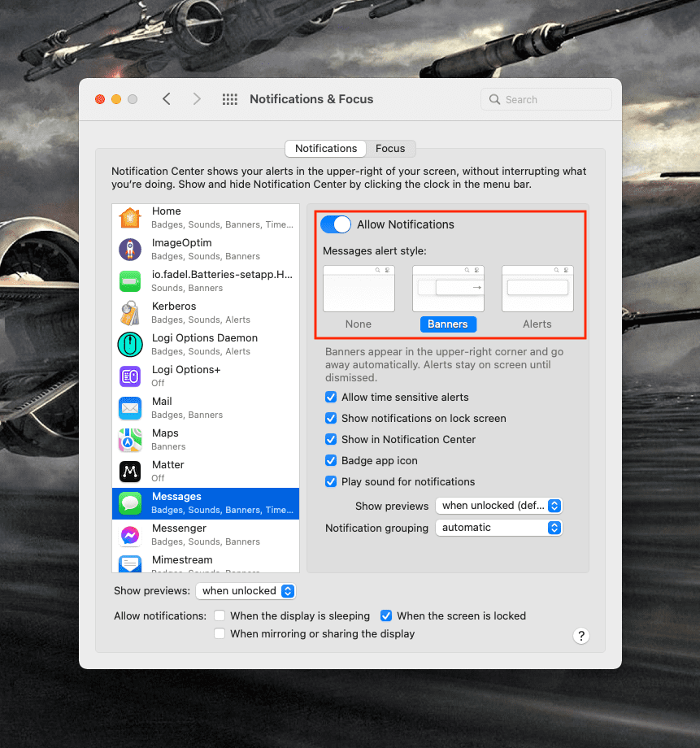Open Notification grouping automatic dropdown

point(498,528)
